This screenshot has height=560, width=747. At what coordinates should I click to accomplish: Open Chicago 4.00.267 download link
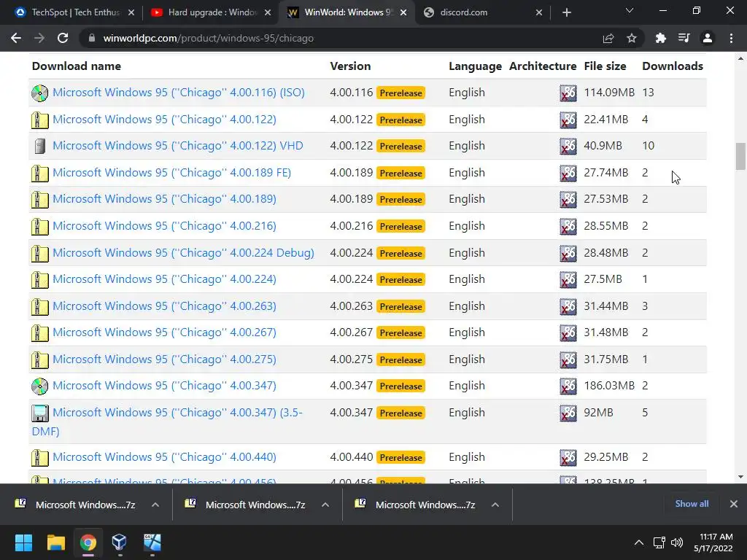(164, 332)
